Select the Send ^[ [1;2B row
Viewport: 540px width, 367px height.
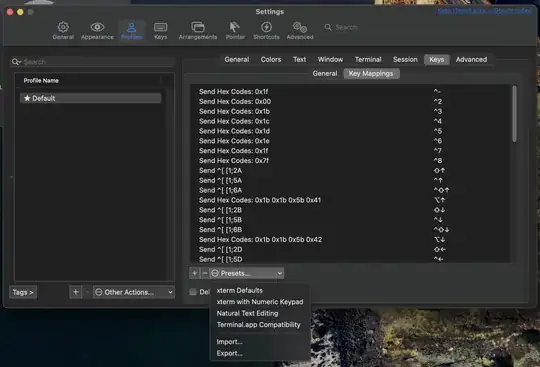point(351,210)
